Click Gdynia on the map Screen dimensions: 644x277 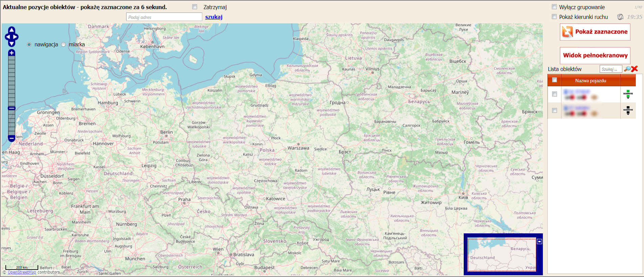click(256, 75)
